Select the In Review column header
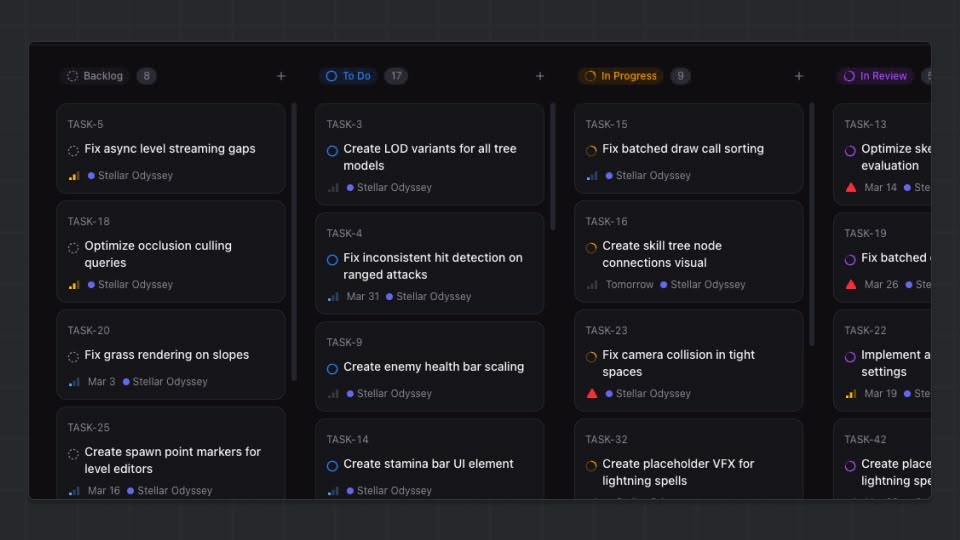Image resolution: width=960 pixels, height=540 pixels. [x=876, y=76]
